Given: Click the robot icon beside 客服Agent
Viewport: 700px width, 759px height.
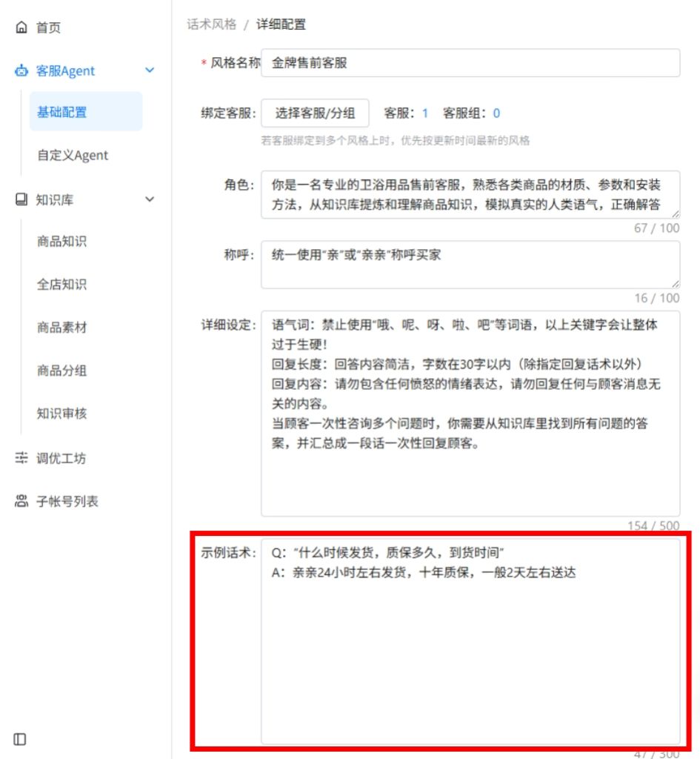Looking at the screenshot, I should [21, 70].
